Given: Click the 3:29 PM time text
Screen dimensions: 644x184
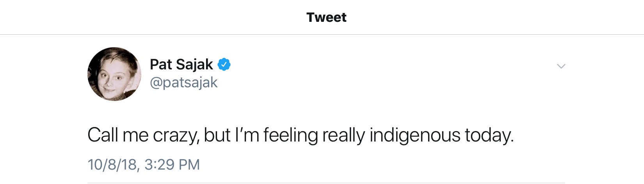Looking at the screenshot, I should 172,165.
